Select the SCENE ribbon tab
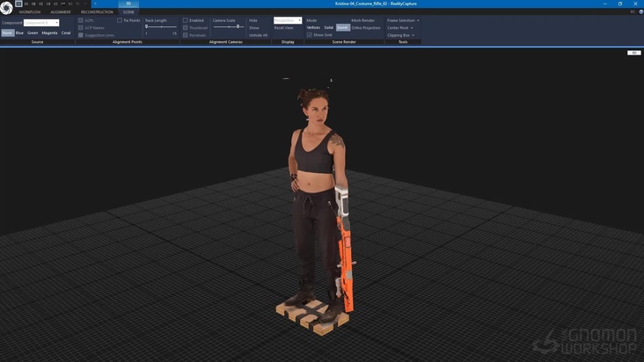The image size is (644, 362). coord(128,12)
